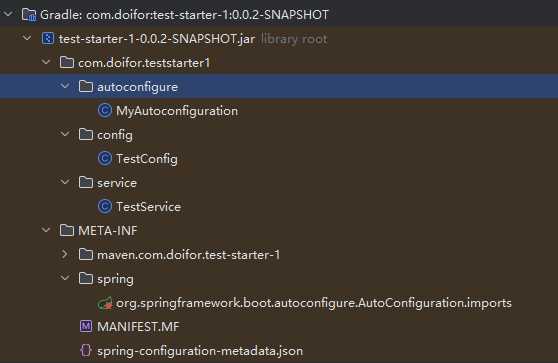The height and width of the screenshot is (363, 558).
Task: Select the config package label
Action: pyautogui.click(x=115, y=135)
